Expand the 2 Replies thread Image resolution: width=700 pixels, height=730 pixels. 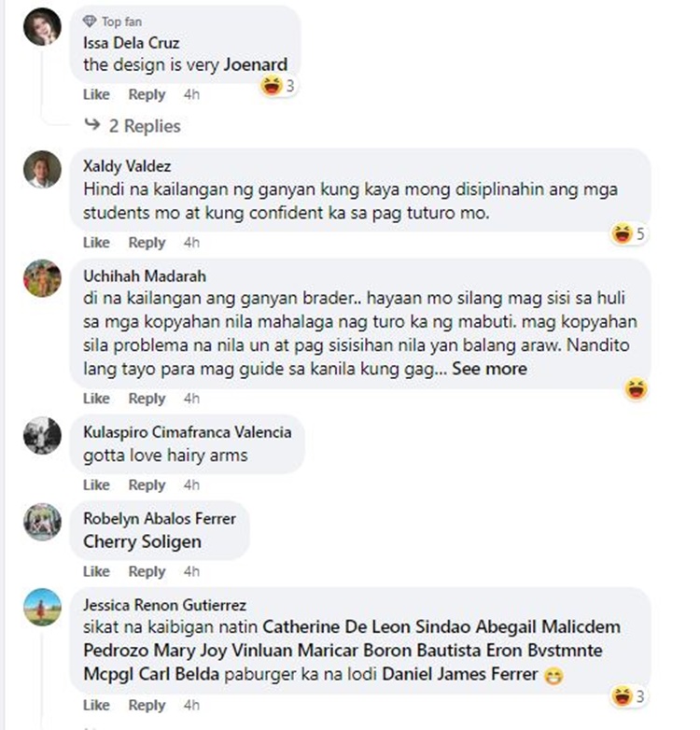(133, 126)
